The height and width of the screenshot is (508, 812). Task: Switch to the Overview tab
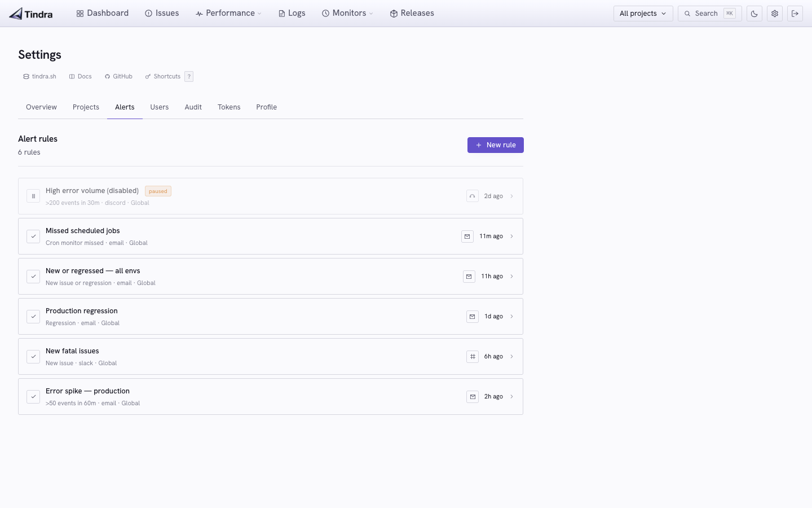point(41,107)
